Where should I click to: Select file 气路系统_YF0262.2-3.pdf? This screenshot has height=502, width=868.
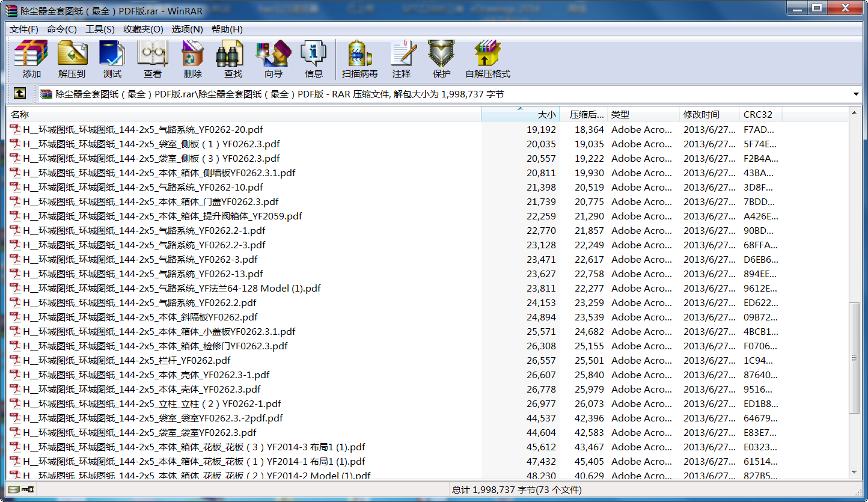coord(144,245)
